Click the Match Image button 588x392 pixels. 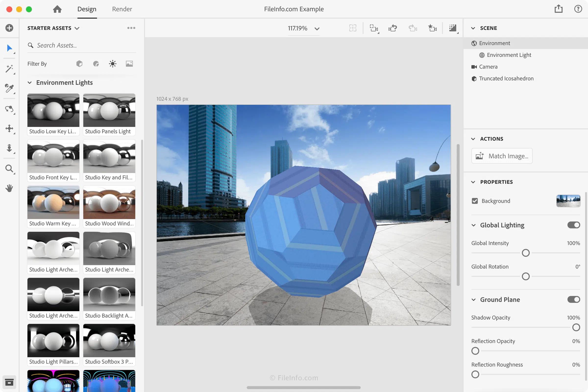(502, 156)
